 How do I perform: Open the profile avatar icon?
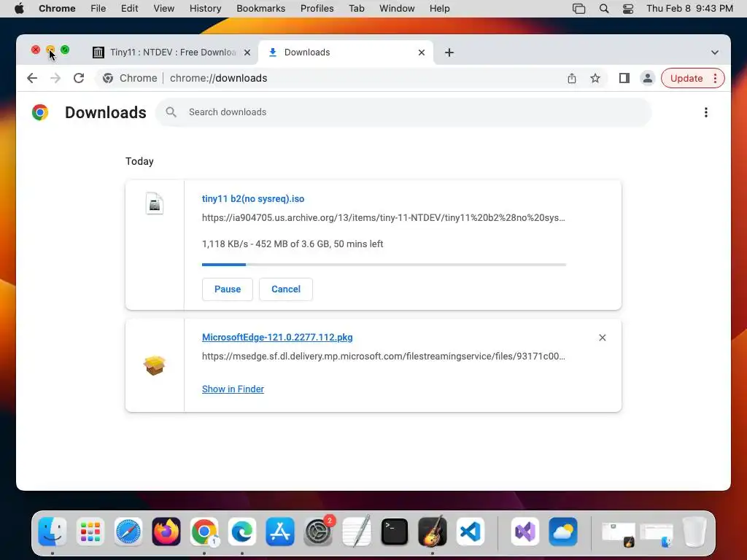648,78
